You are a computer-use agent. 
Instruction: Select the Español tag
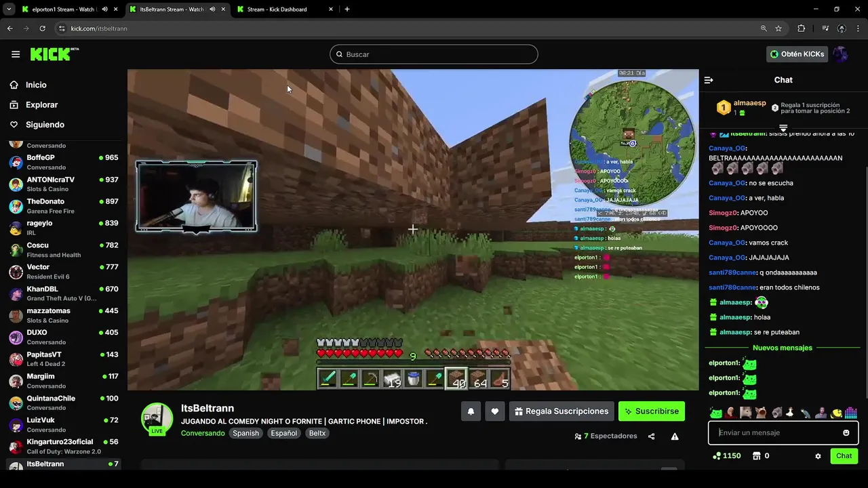pos(283,433)
